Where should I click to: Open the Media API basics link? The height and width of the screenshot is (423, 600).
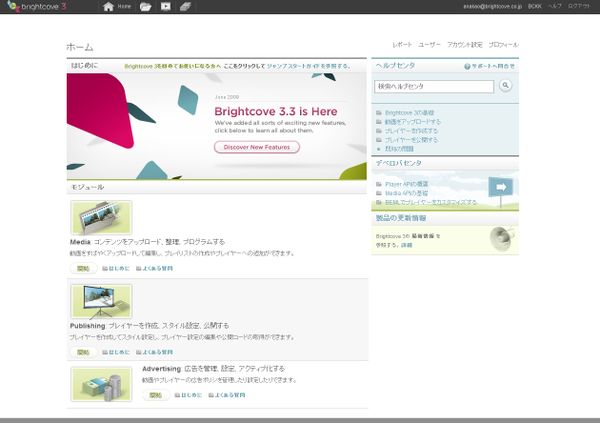(x=406, y=193)
